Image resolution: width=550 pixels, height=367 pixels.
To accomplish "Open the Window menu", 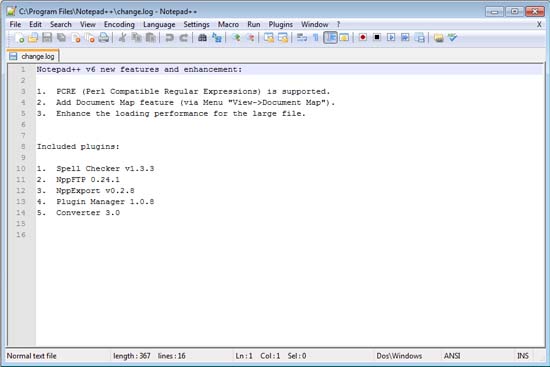I will coord(315,25).
